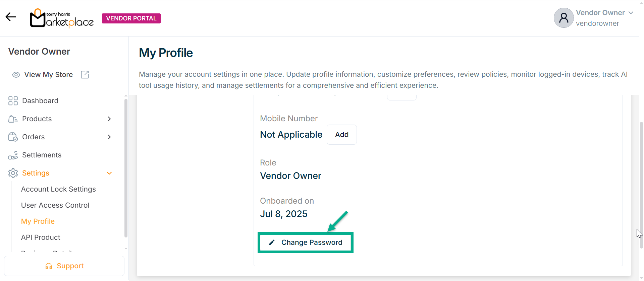
Task: Expand the Orders submenu chevron
Action: click(109, 137)
